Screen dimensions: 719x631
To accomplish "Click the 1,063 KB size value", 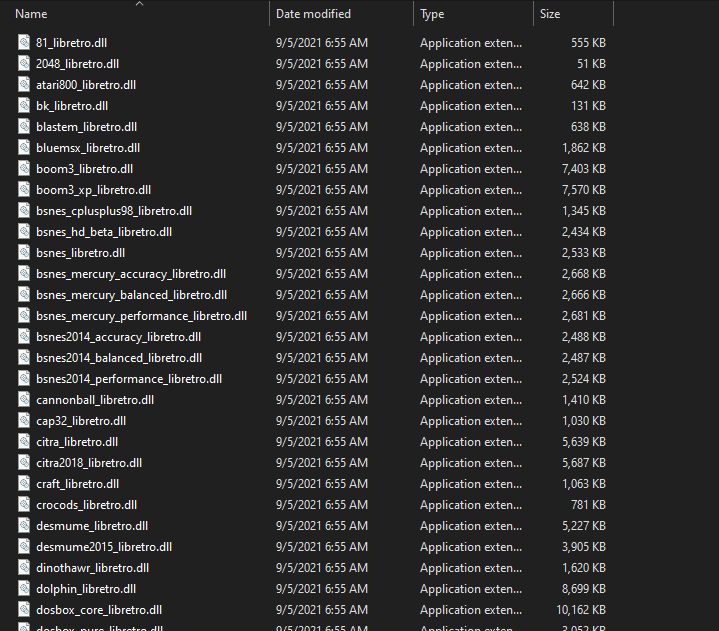I will click(584, 484).
